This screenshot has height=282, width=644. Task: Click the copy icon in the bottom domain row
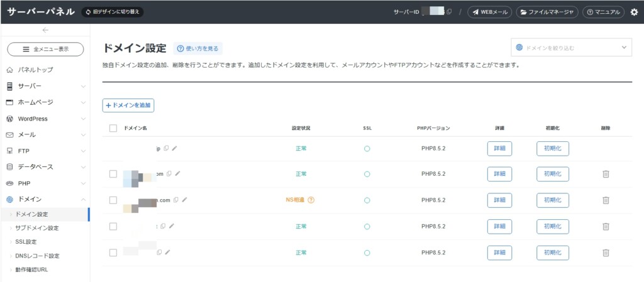[159, 252]
